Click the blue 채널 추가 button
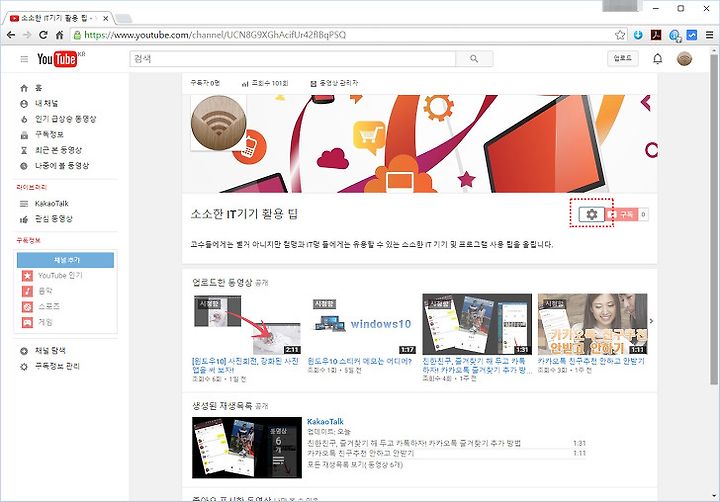This screenshot has height=502, width=720. [66, 260]
